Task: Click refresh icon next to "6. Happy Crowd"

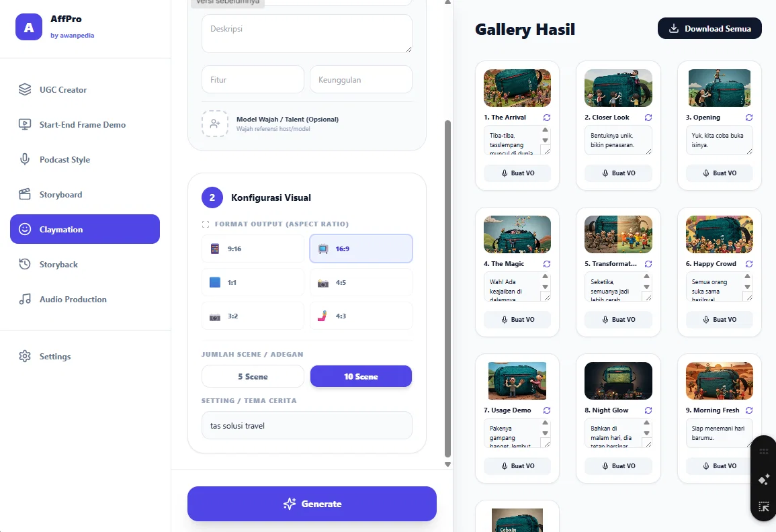Action: (748, 264)
